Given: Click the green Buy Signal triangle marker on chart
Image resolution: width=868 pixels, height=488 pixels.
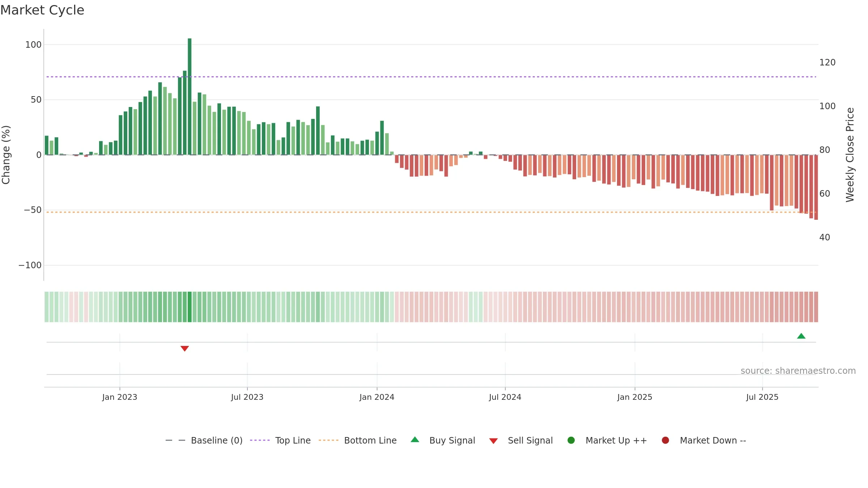Looking at the screenshot, I should point(801,336).
